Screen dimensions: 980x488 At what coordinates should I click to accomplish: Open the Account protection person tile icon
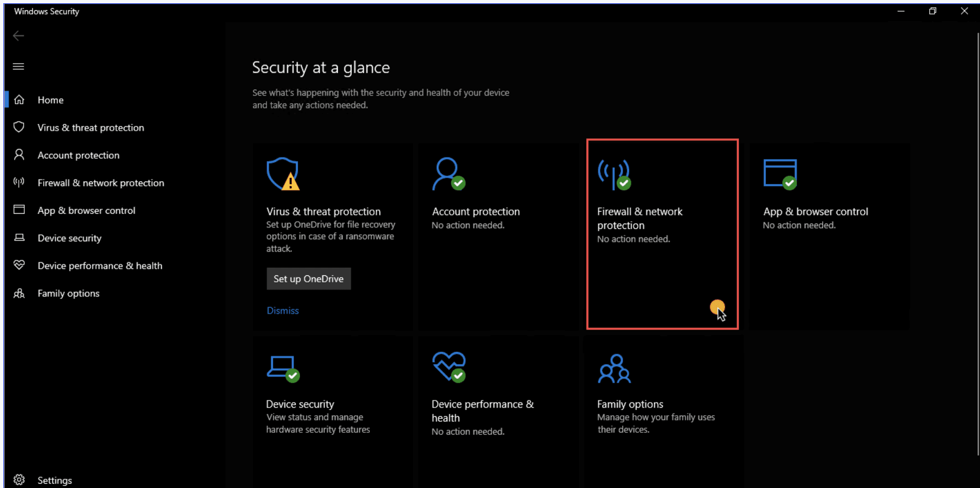click(x=448, y=173)
